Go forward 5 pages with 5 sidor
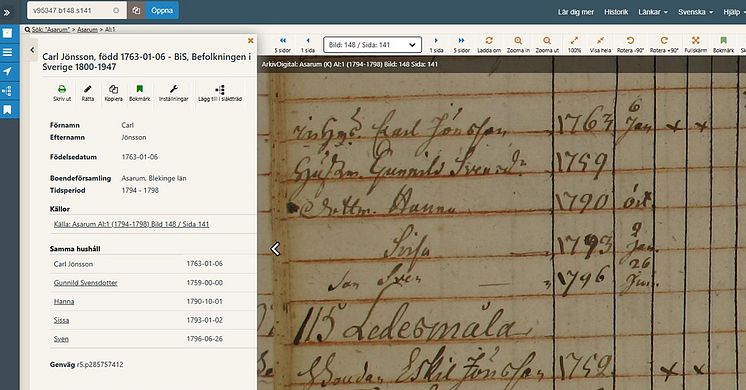The width and height of the screenshot is (746, 390). click(461, 45)
